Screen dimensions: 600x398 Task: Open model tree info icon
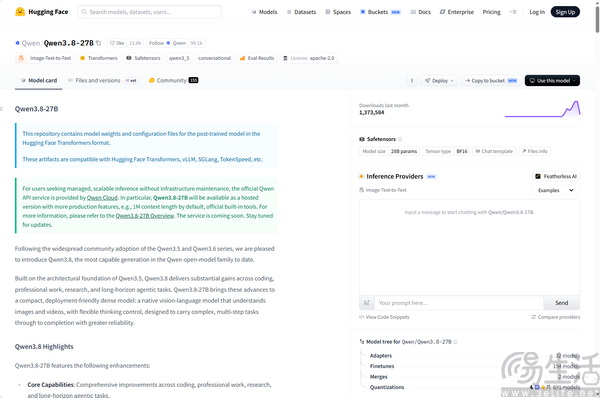pyautogui.click(x=455, y=342)
